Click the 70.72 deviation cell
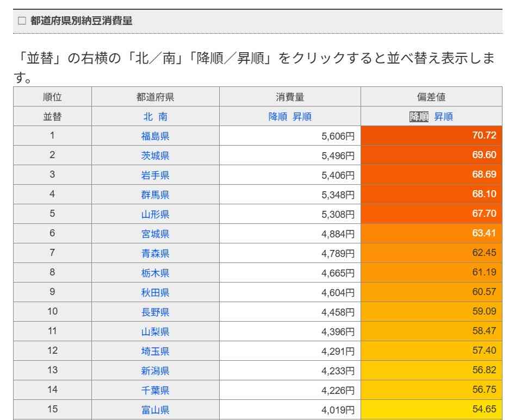The height and width of the screenshot is (420, 515). (431, 136)
